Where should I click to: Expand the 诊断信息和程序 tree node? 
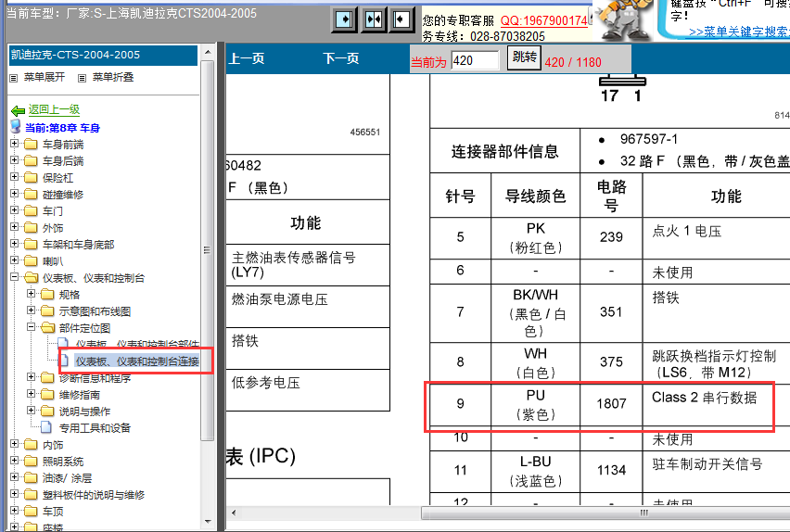pyautogui.click(x=32, y=377)
